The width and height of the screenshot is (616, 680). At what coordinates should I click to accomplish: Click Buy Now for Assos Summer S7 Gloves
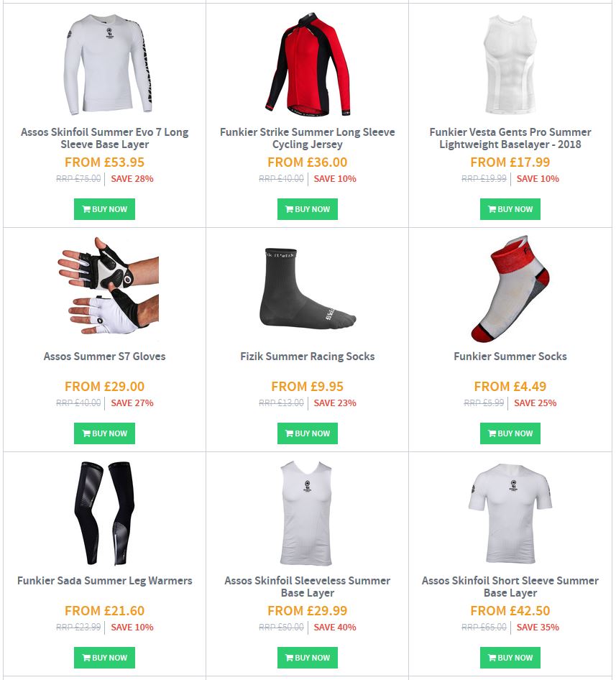point(104,433)
